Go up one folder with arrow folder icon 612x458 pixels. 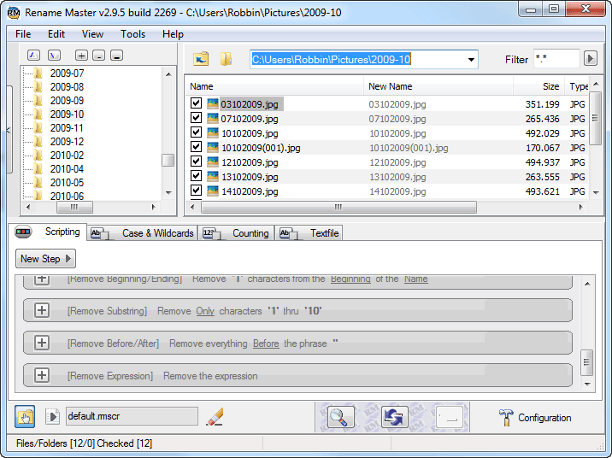(x=201, y=59)
